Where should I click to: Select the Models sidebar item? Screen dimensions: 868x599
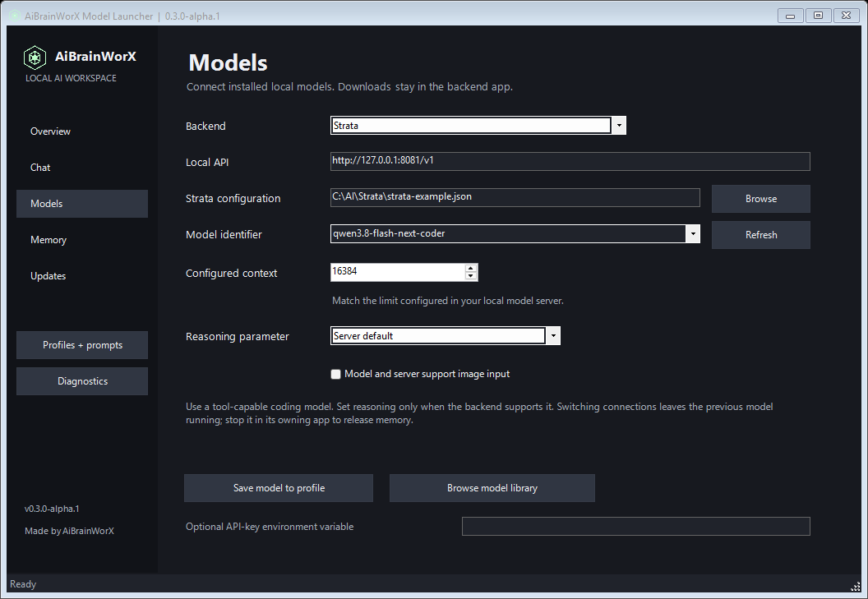(x=82, y=204)
